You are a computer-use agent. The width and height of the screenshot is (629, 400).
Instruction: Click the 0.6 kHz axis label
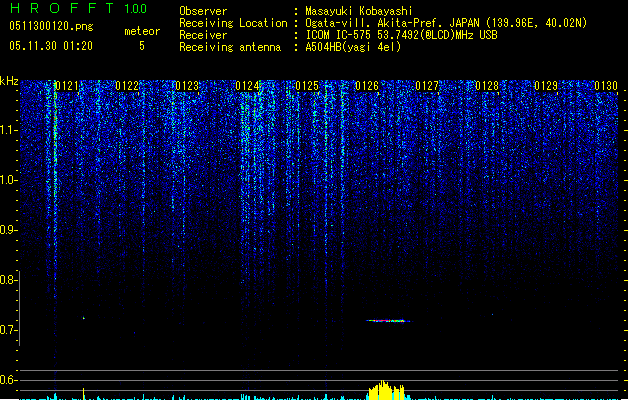click(9, 380)
